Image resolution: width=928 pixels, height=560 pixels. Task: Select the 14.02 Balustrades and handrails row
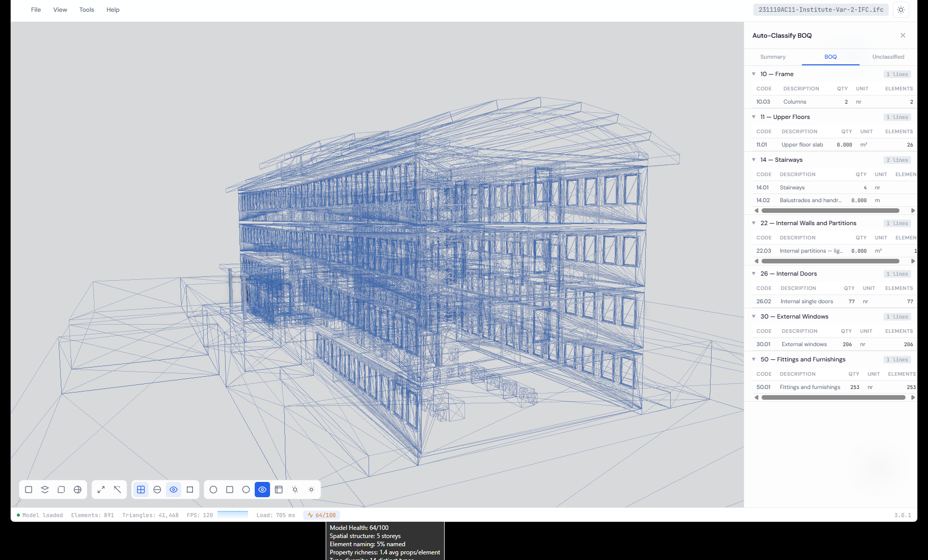835,200
